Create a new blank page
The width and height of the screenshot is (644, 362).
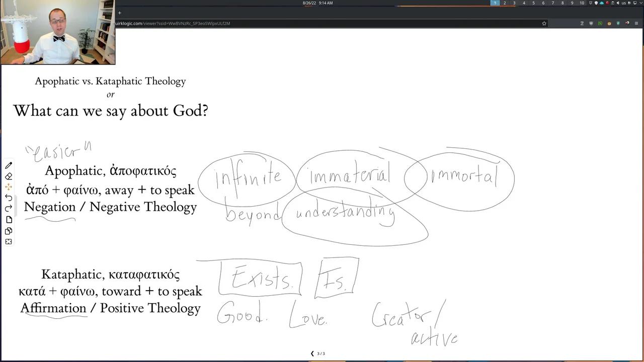[8, 220]
